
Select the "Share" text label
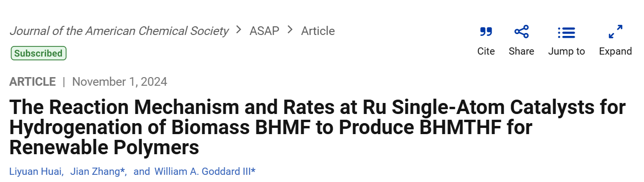pos(522,51)
